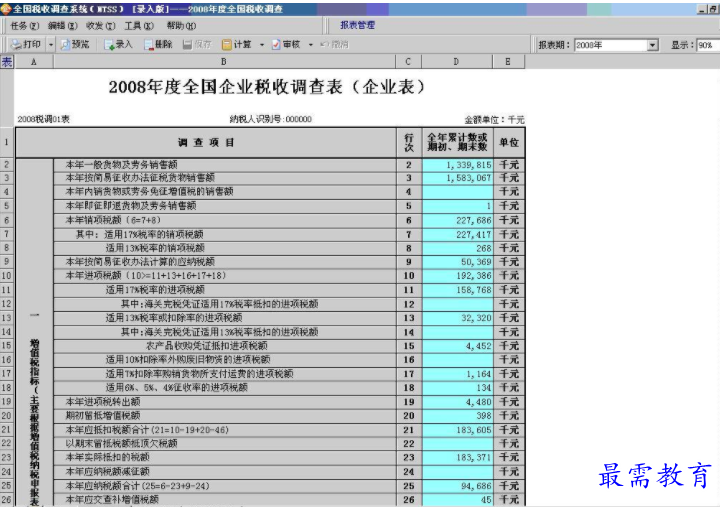Click the 本年实际抵扣的税额 item
This screenshot has height=507, width=720.
(107, 457)
